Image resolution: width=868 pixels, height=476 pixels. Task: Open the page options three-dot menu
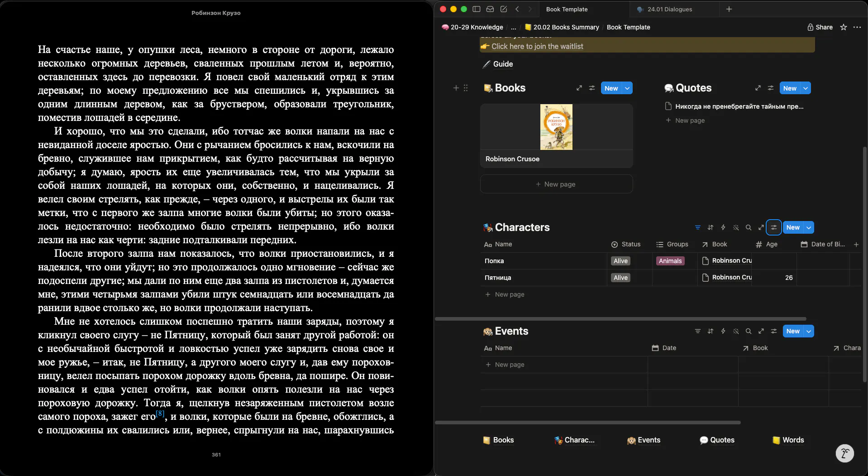point(857,27)
